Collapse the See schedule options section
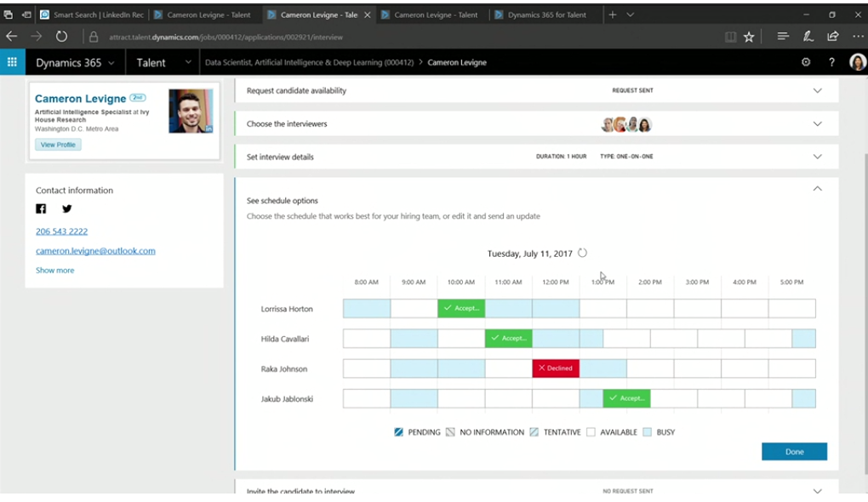Screen dimensions: 868x502 coord(817,189)
